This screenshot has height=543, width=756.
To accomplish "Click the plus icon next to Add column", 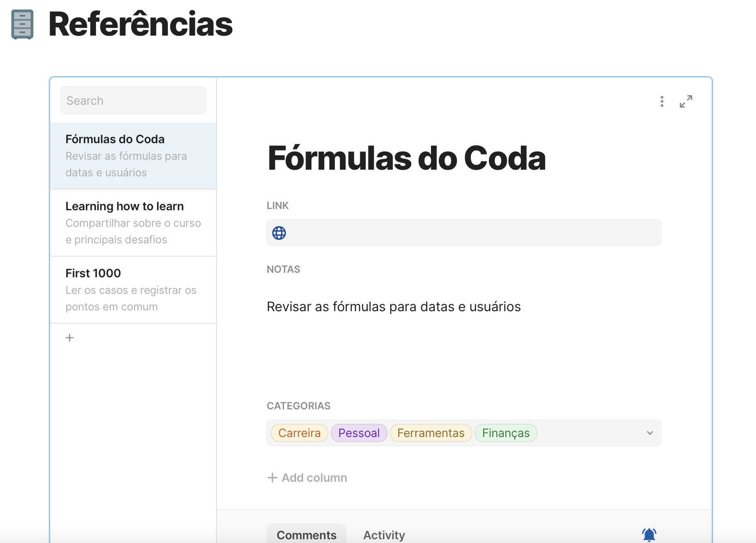I will pos(272,477).
